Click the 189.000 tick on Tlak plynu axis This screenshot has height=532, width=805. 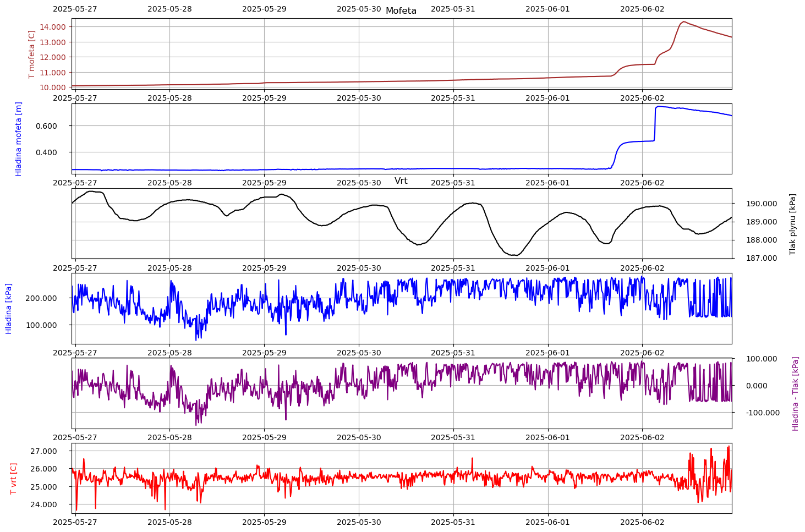coord(762,222)
